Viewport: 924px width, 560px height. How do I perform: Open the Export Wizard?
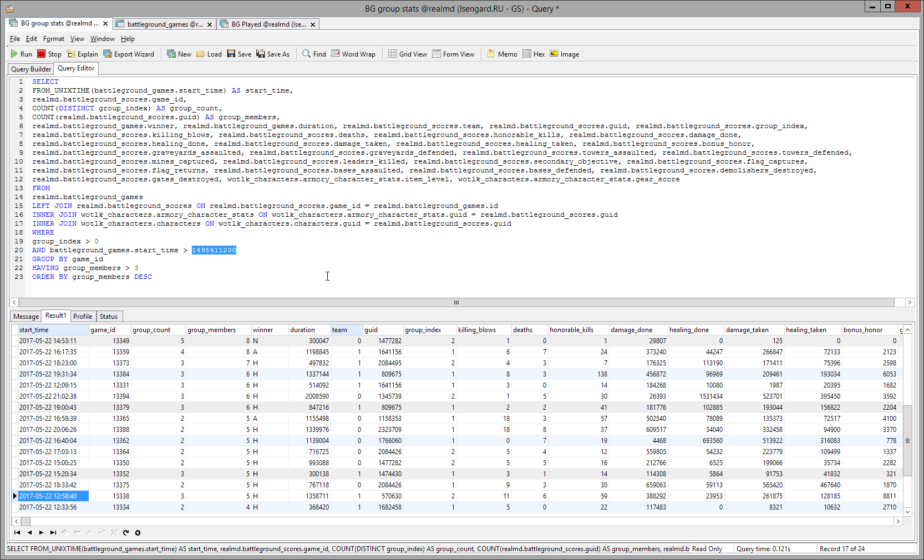click(129, 54)
